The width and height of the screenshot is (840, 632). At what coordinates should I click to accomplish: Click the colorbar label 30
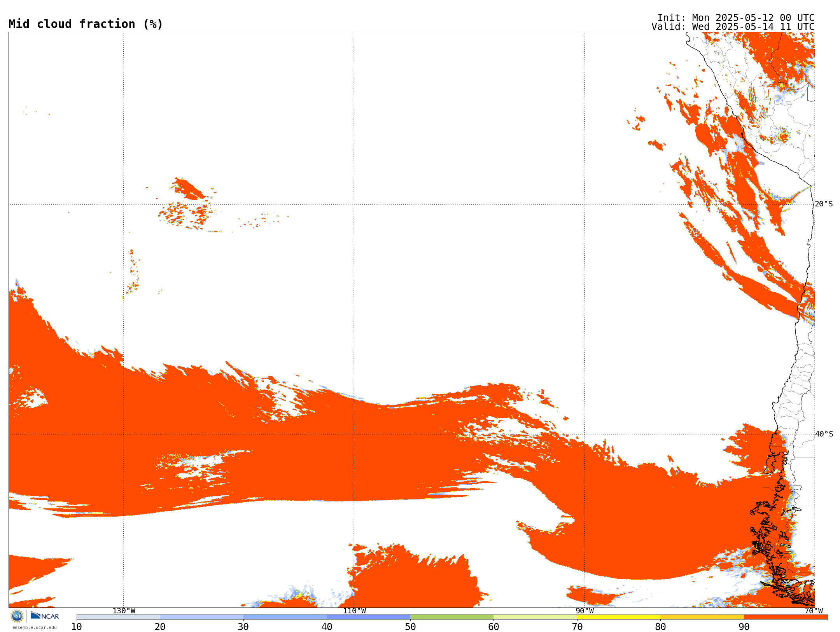pyautogui.click(x=243, y=627)
